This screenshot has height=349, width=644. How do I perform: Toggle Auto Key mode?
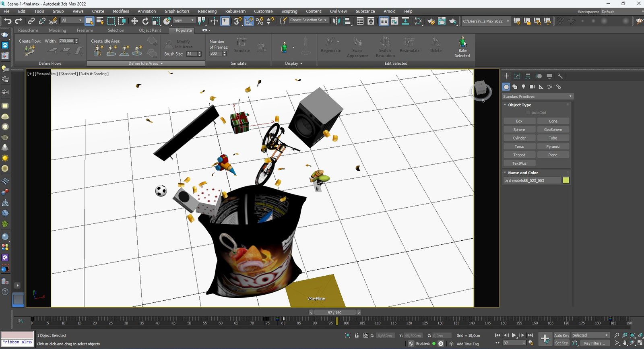561,335
